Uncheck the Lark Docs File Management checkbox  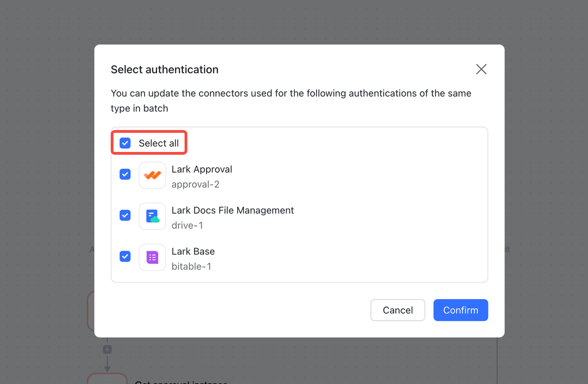pos(125,215)
